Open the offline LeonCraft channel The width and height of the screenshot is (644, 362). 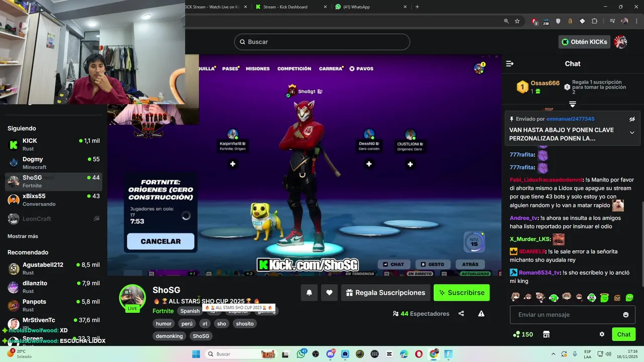53,219
